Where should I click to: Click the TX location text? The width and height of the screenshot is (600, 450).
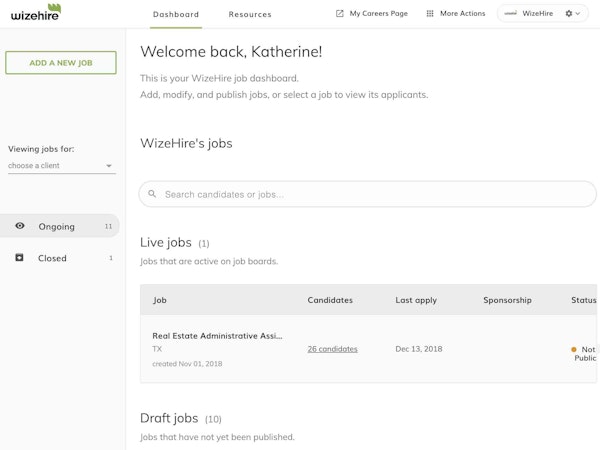[157, 349]
